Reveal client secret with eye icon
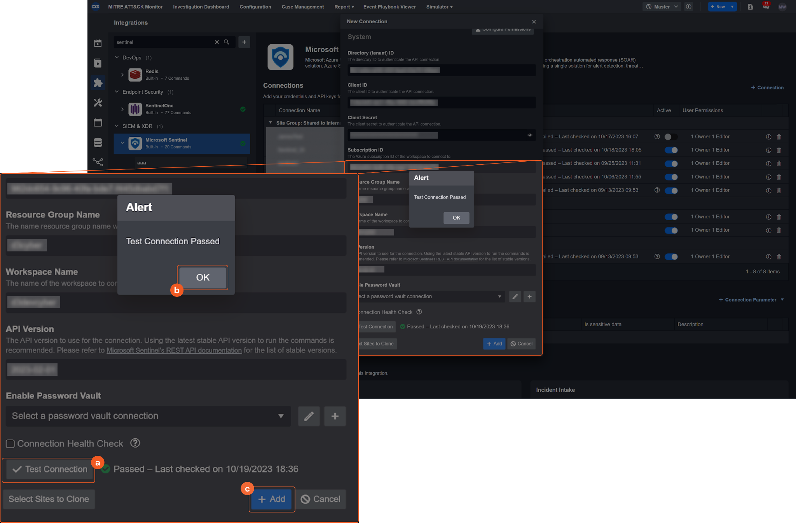The width and height of the screenshot is (796, 532). 530,135
